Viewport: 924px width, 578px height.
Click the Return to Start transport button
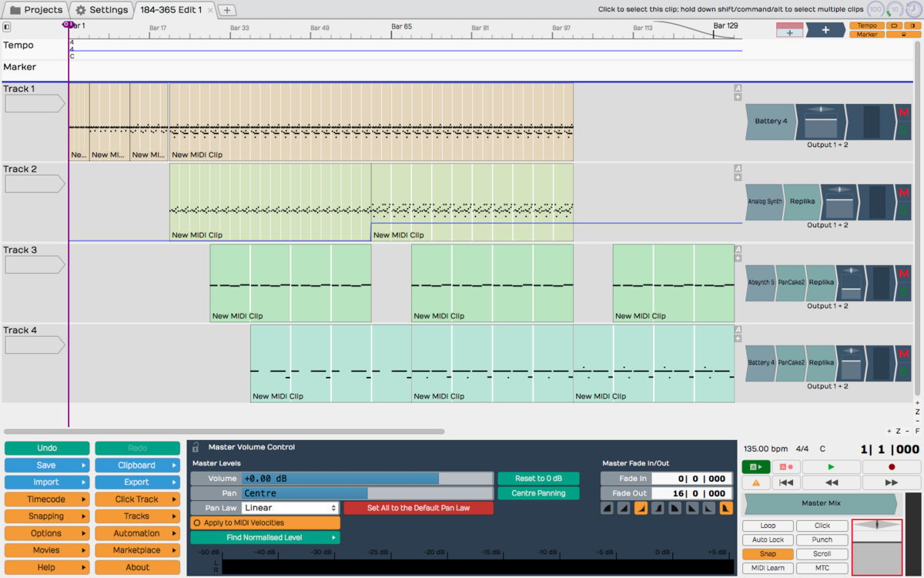click(785, 482)
